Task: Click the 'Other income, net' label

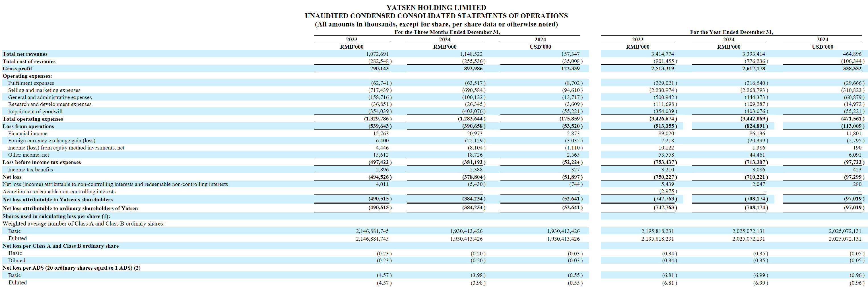Action: coord(29,155)
